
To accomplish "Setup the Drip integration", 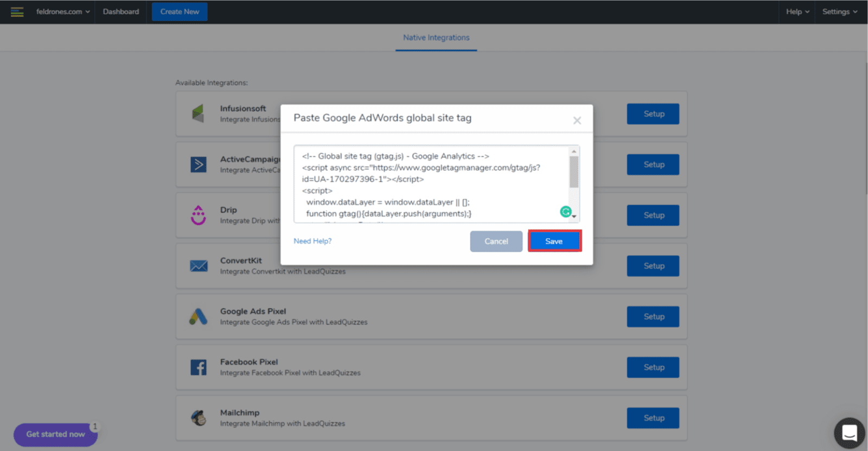I will click(653, 215).
